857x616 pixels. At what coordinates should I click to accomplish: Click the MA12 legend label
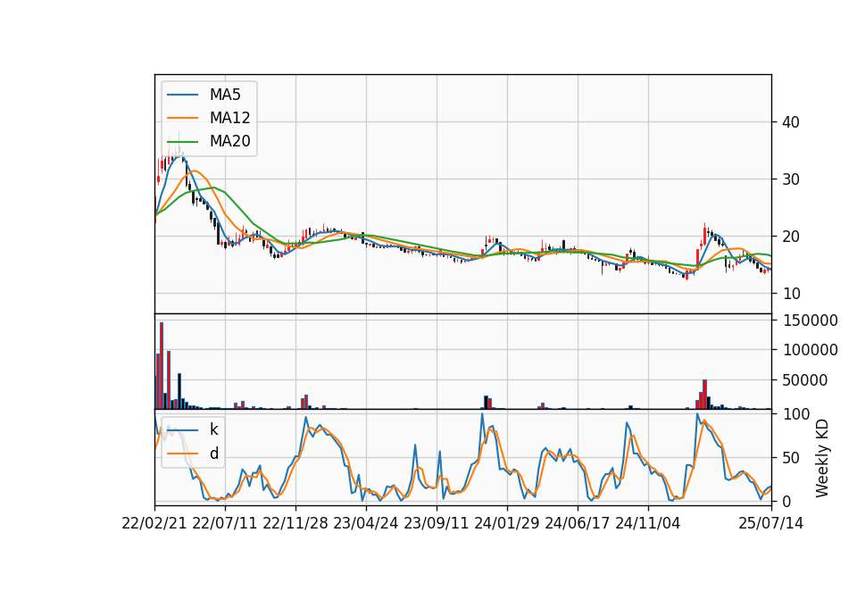pyautogui.click(x=229, y=118)
